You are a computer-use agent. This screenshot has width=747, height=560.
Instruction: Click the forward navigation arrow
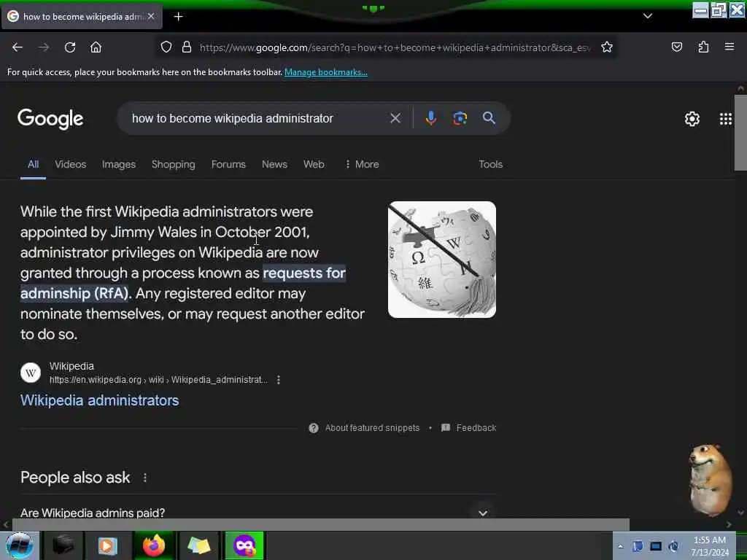tap(44, 47)
